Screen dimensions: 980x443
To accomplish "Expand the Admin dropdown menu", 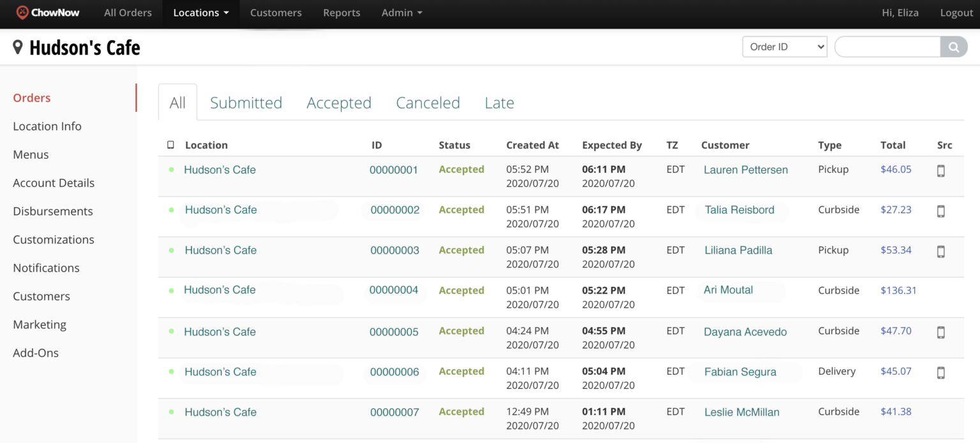I will coord(401,13).
